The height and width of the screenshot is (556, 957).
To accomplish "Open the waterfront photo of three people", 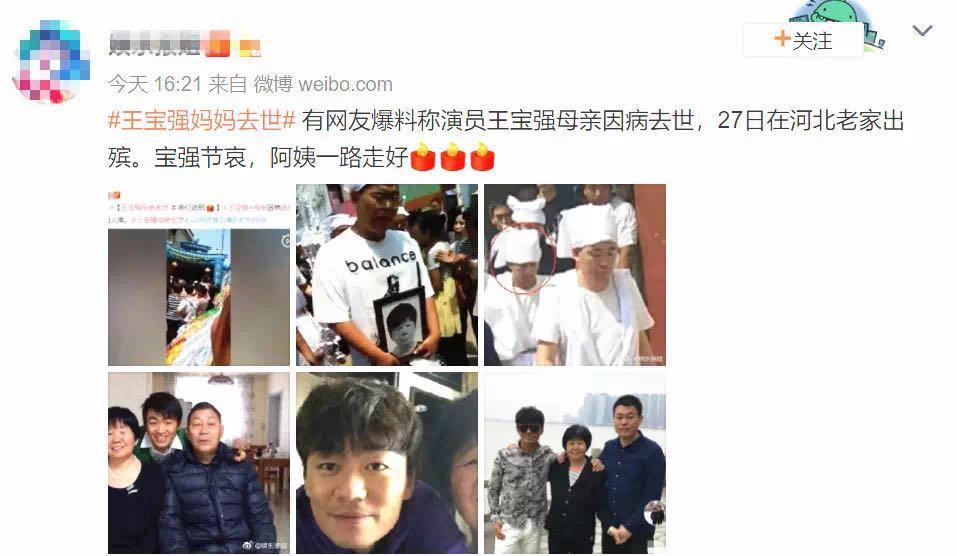I will [x=575, y=463].
